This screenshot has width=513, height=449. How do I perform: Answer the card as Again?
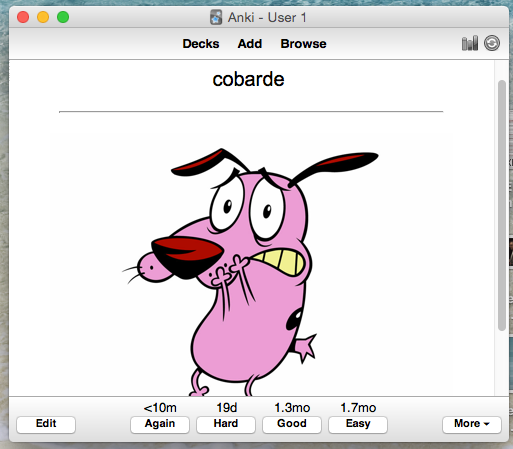tap(160, 424)
